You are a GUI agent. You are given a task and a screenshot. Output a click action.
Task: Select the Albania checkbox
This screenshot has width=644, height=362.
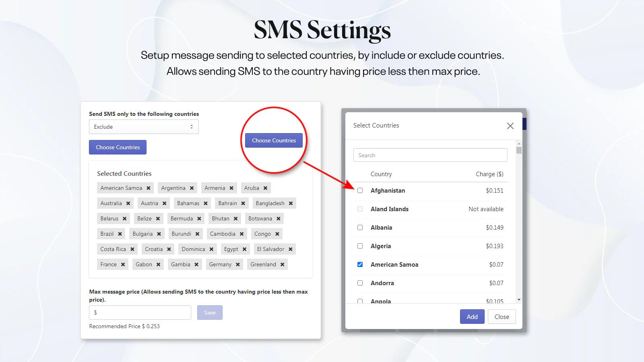pos(360,228)
